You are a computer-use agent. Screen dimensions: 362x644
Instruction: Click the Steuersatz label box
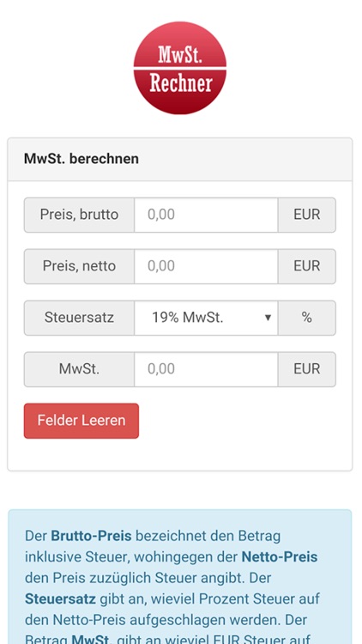pos(79,318)
